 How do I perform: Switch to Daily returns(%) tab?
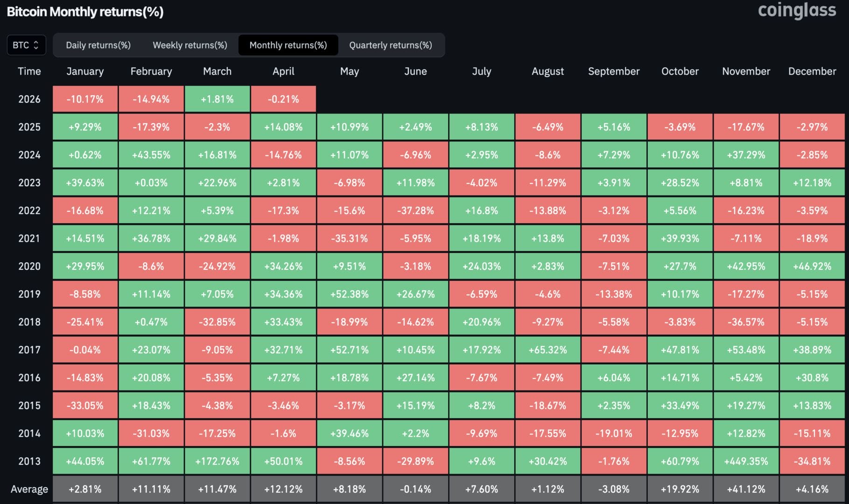coord(98,45)
